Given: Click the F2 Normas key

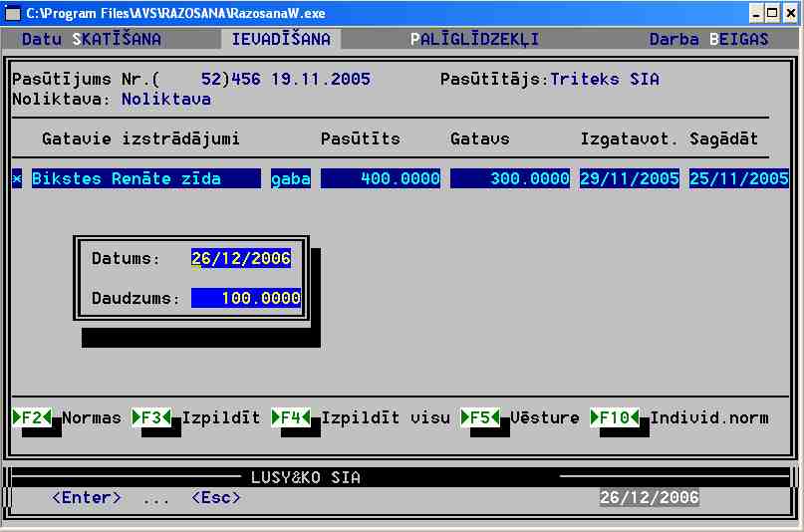Looking at the screenshot, I should coord(67,418).
